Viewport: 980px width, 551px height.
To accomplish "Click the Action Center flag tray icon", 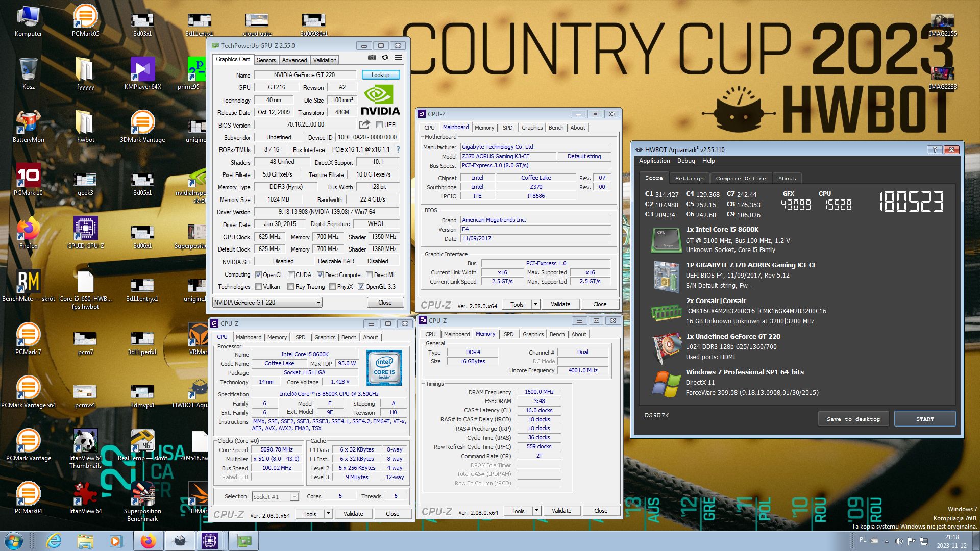I will (911, 541).
